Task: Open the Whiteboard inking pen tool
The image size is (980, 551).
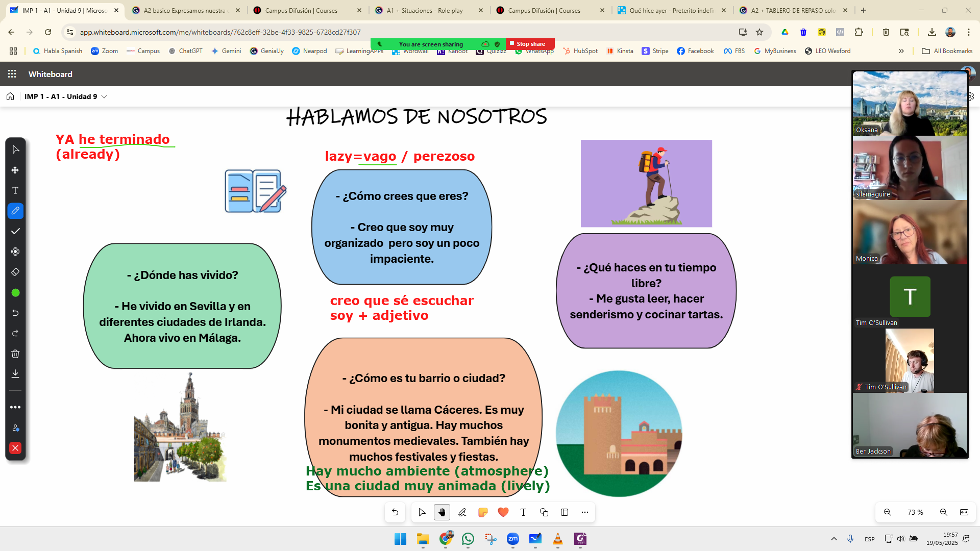Action: 462,512
